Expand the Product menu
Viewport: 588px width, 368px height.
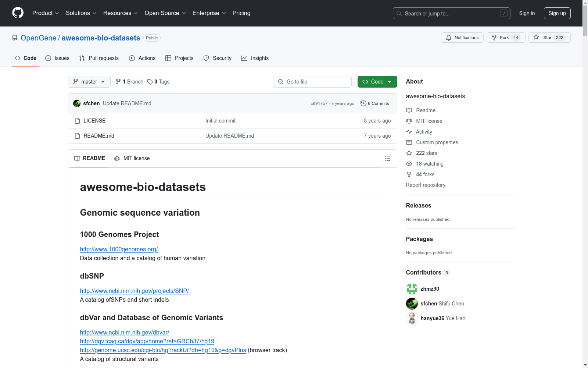pos(46,13)
